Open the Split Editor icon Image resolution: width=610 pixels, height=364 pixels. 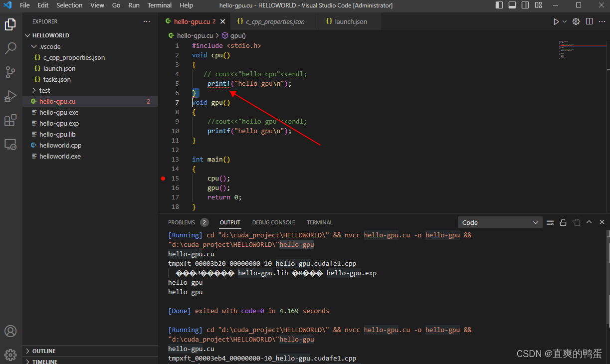[589, 21]
